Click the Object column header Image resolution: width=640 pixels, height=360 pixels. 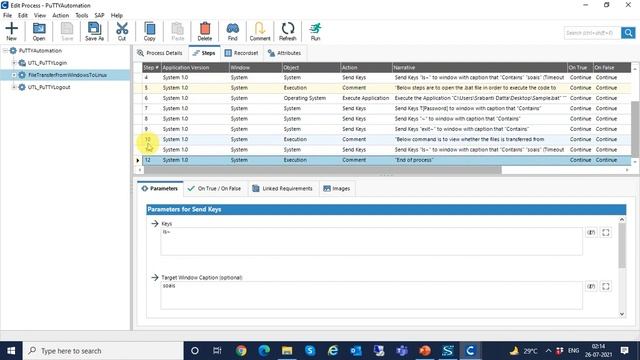point(311,67)
